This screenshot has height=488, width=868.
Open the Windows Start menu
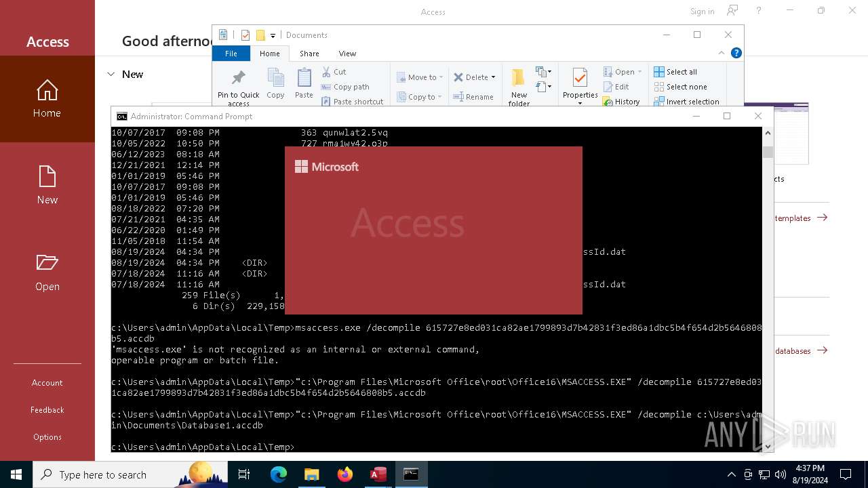pos(16,474)
